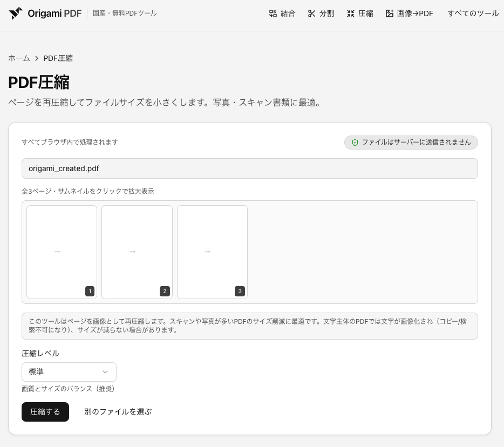Open すべてのツール all tools menu
504x447 pixels.
[473, 13]
